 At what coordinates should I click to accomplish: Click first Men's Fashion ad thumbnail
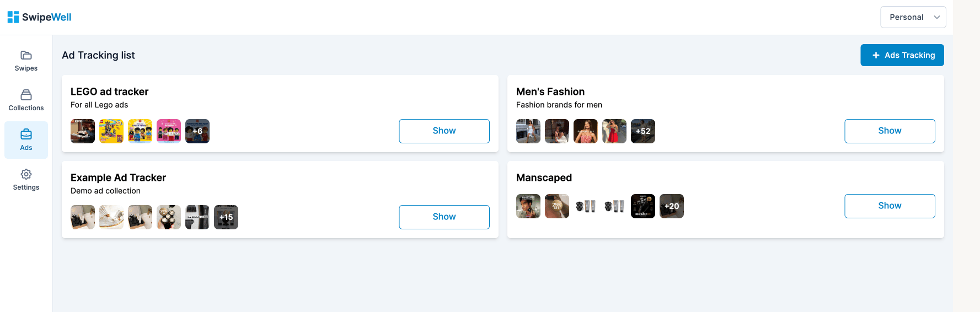(x=528, y=131)
